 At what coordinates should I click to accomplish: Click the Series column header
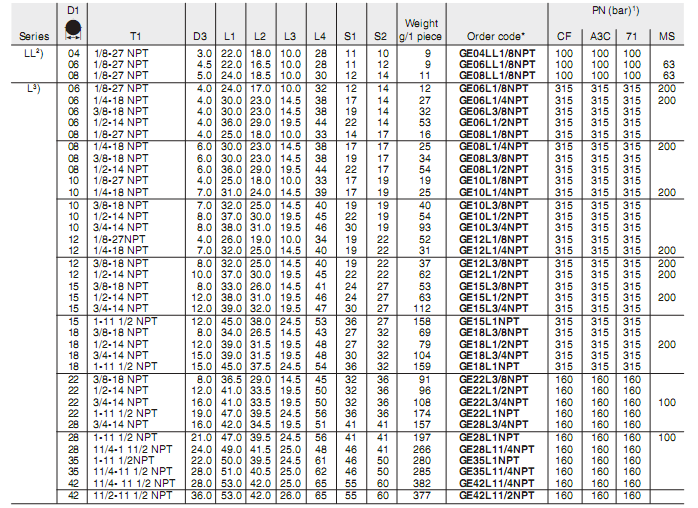(27, 36)
